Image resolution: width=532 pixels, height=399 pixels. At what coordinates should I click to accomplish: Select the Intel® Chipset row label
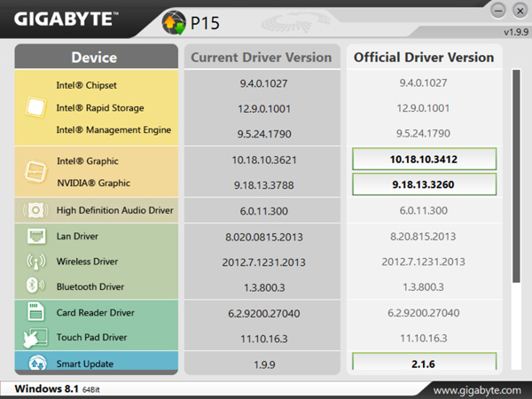pyautogui.click(x=86, y=85)
